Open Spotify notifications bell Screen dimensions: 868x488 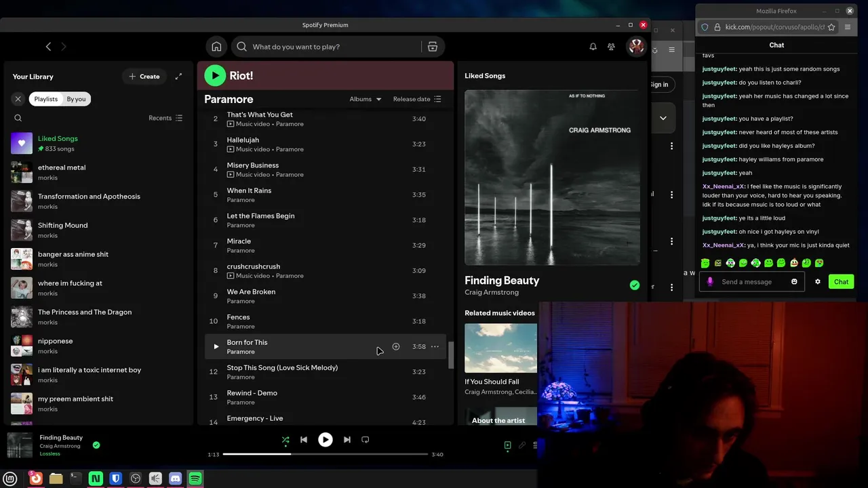(x=593, y=47)
